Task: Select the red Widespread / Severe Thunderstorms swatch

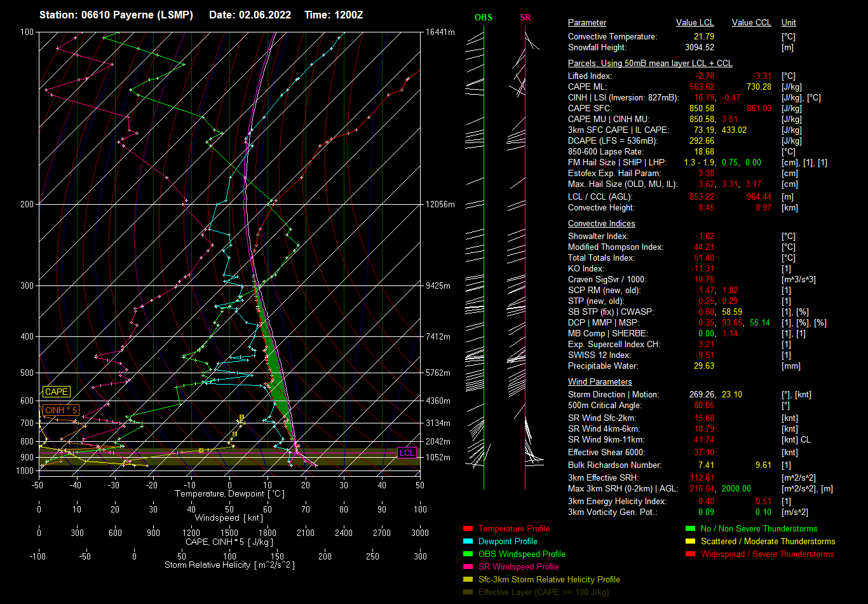Action: pos(691,554)
